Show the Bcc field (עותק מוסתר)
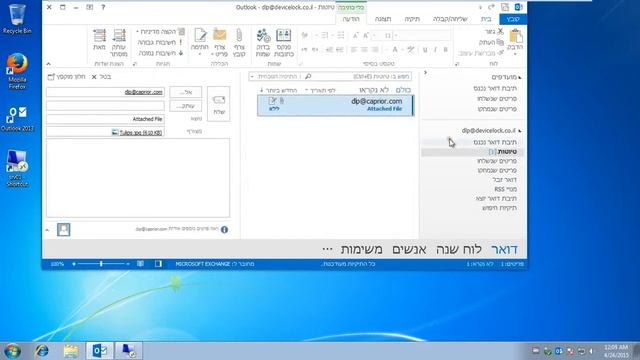 pyautogui.click(x=119, y=42)
